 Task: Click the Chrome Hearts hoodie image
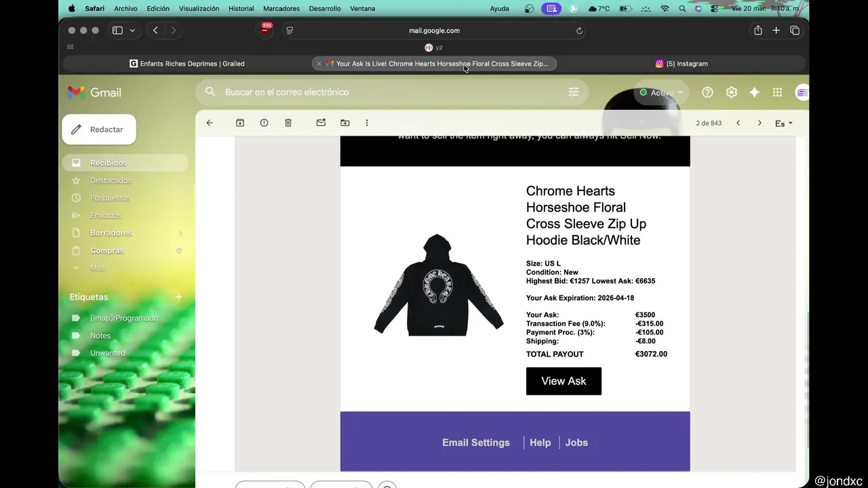click(x=439, y=285)
